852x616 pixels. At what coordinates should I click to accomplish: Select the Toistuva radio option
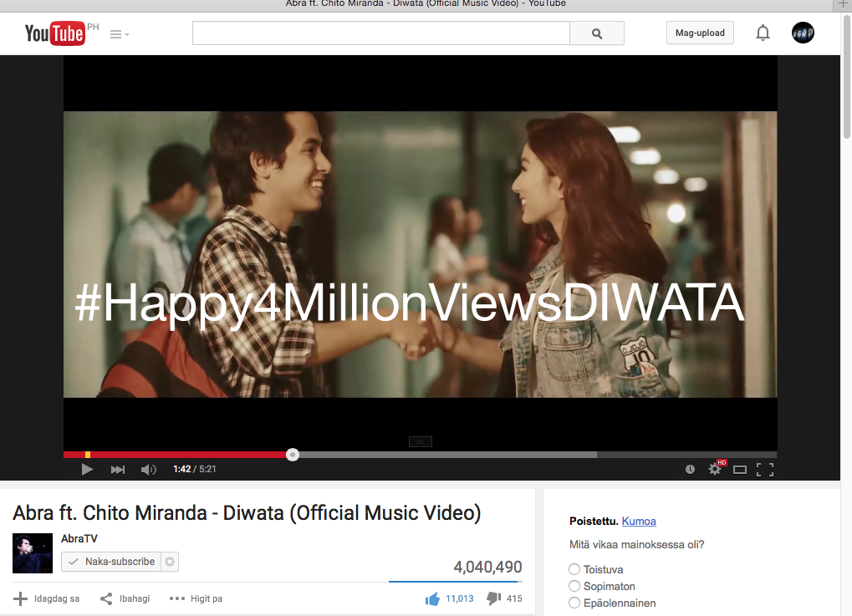click(574, 569)
